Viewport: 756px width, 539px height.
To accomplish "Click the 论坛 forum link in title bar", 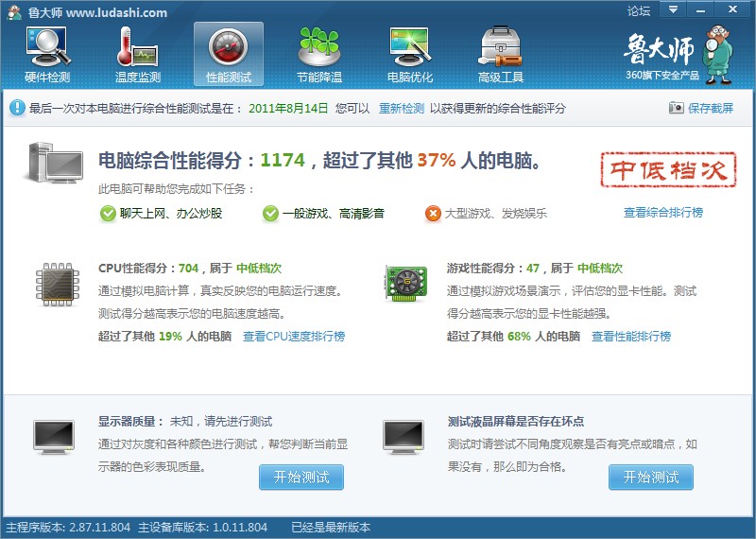I will coord(639,10).
